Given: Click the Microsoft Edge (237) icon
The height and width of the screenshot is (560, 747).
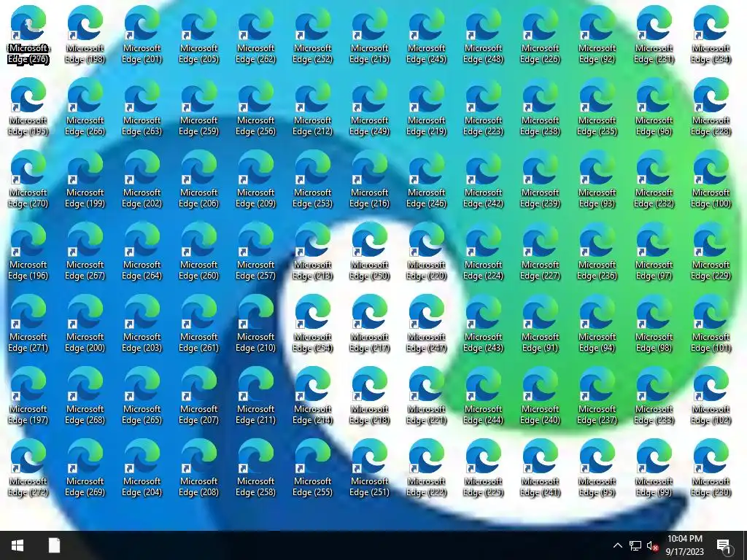Looking at the screenshot, I should pyautogui.click(x=597, y=396).
